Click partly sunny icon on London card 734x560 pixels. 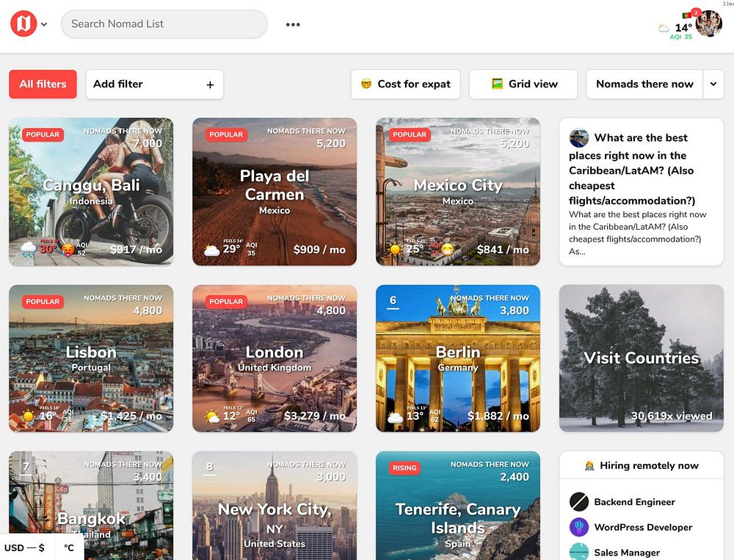click(212, 416)
